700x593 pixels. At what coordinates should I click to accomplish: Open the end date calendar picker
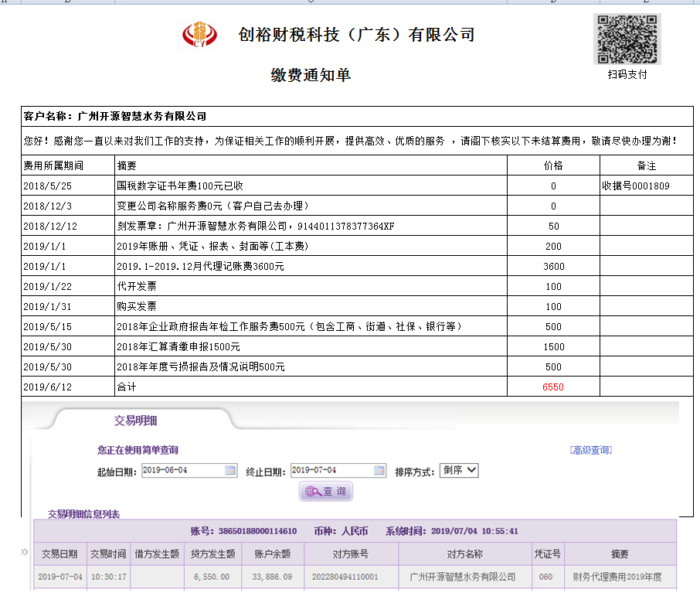379,470
